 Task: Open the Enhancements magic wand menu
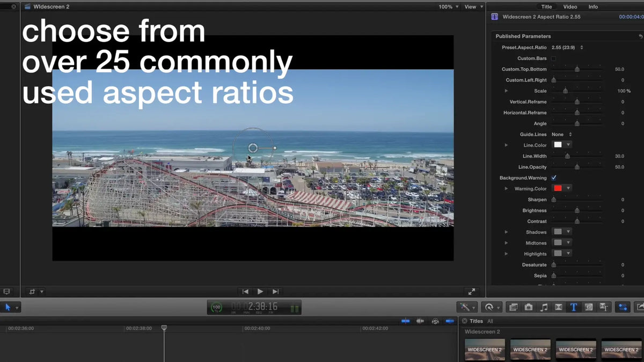pyautogui.click(x=466, y=307)
